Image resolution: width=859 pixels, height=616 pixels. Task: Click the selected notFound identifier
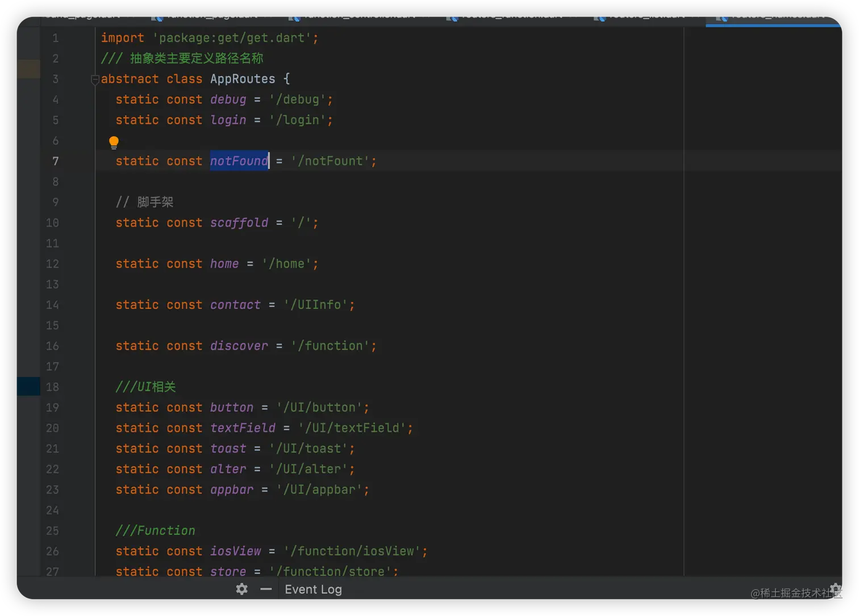coord(239,161)
